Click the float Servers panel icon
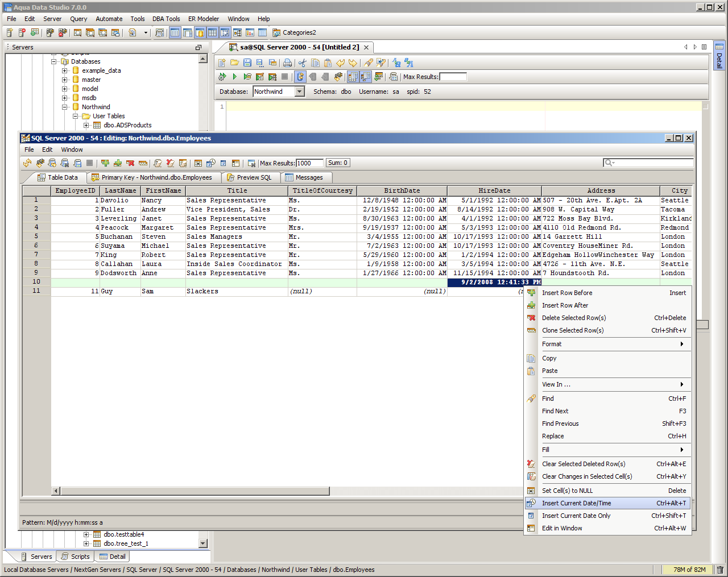This screenshot has width=728, height=577. 198,48
